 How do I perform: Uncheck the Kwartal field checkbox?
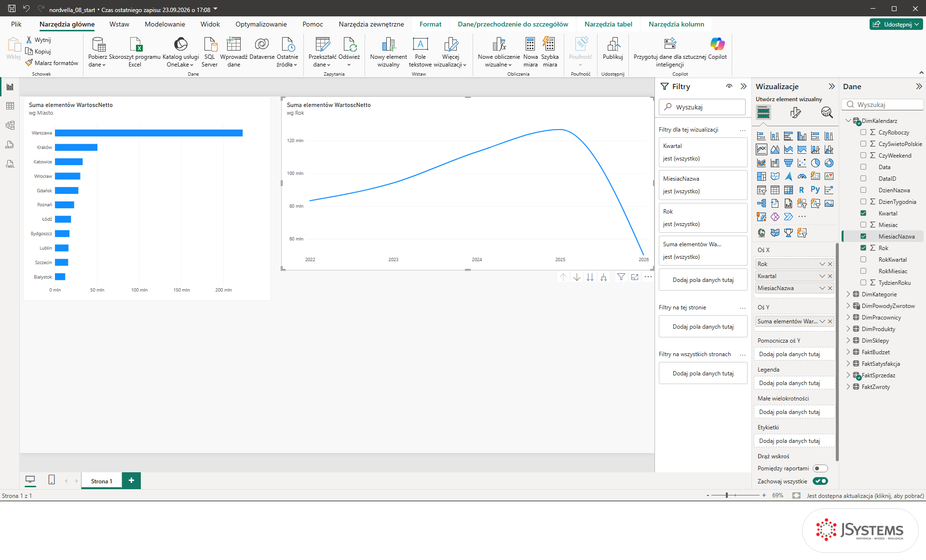coord(863,213)
